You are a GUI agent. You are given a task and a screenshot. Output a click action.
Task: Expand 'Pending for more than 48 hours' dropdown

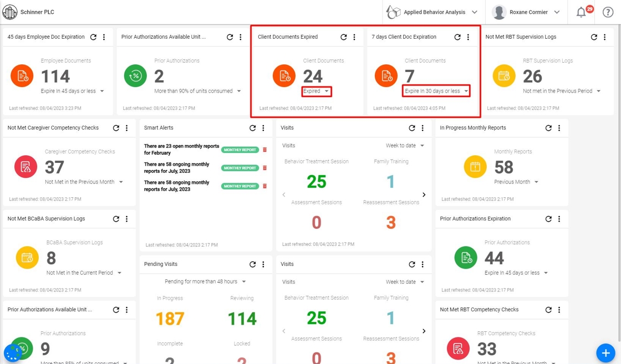(x=205, y=281)
